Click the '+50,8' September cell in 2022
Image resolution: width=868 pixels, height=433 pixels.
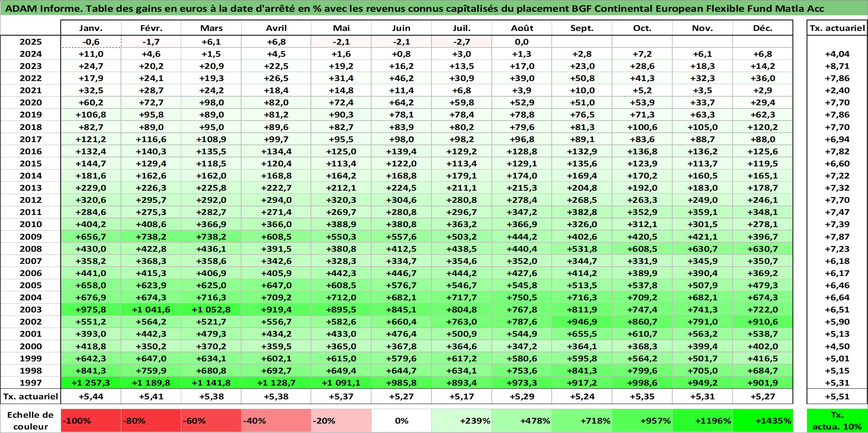coord(582,78)
